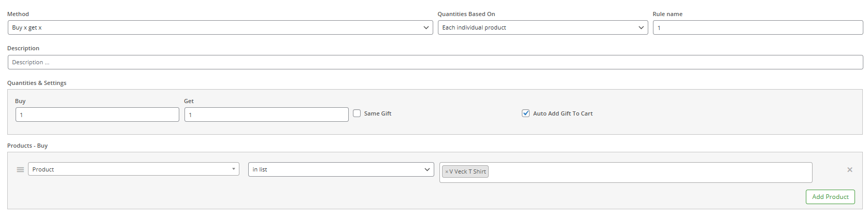Select the Buy quantity field

pos(97,114)
